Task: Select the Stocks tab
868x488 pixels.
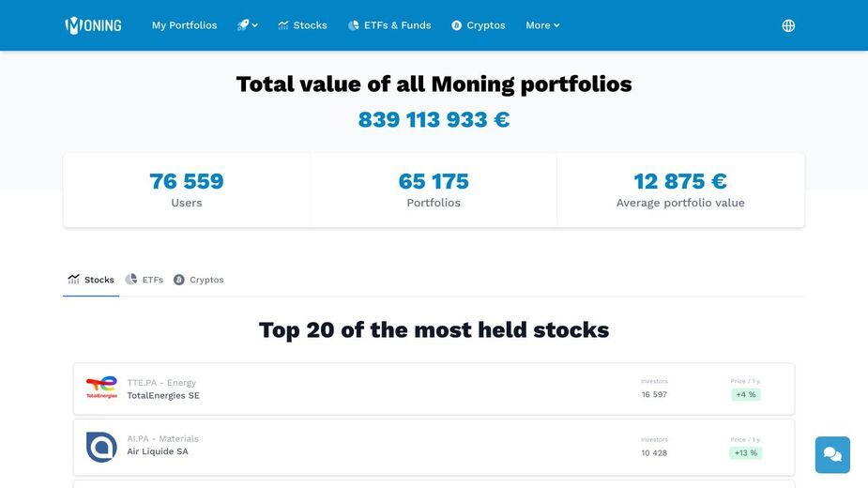Action: click(x=91, y=280)
